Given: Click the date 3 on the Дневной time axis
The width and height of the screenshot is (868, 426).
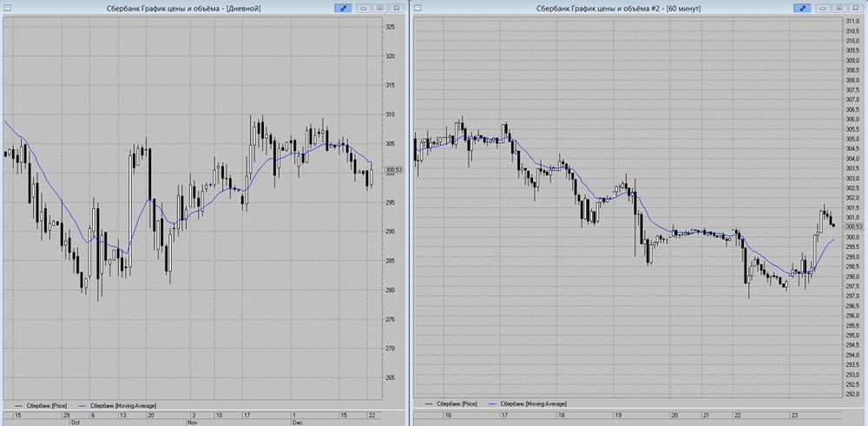Looking at the screenshot, I should tap(194, 415).
